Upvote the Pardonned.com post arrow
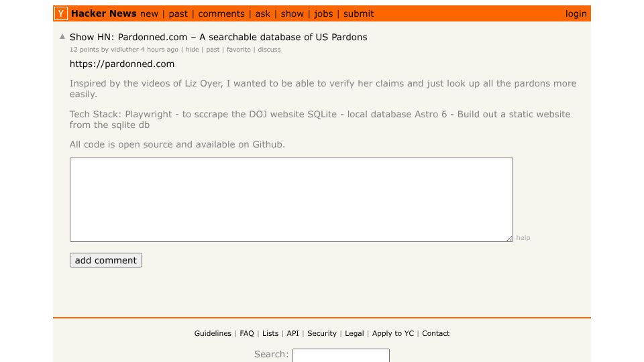This screenshot has height=362, width=644. [x=62, y=36]
